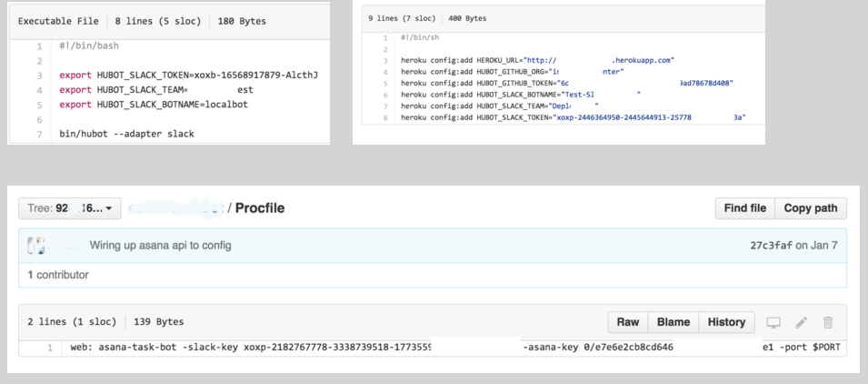Click the Find file button
The width and height of the screenshot is (868, 384).
(x=745, y=208)
